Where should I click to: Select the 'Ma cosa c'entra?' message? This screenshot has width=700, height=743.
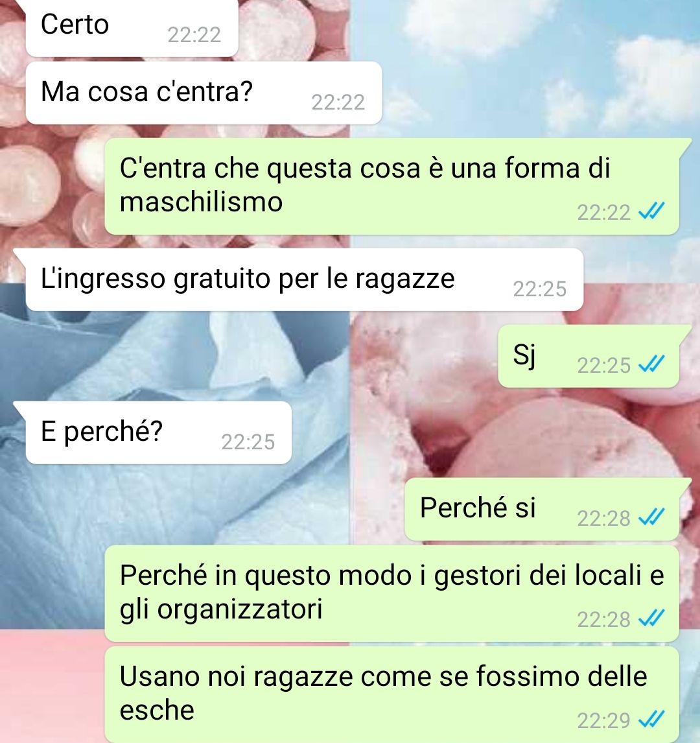(x=204, y=93)
